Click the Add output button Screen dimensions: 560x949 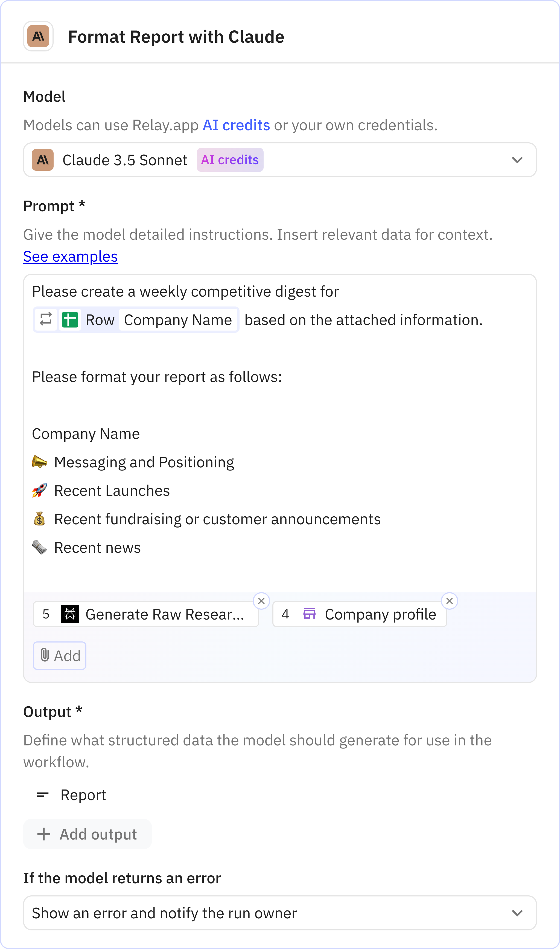click(87, 834)
